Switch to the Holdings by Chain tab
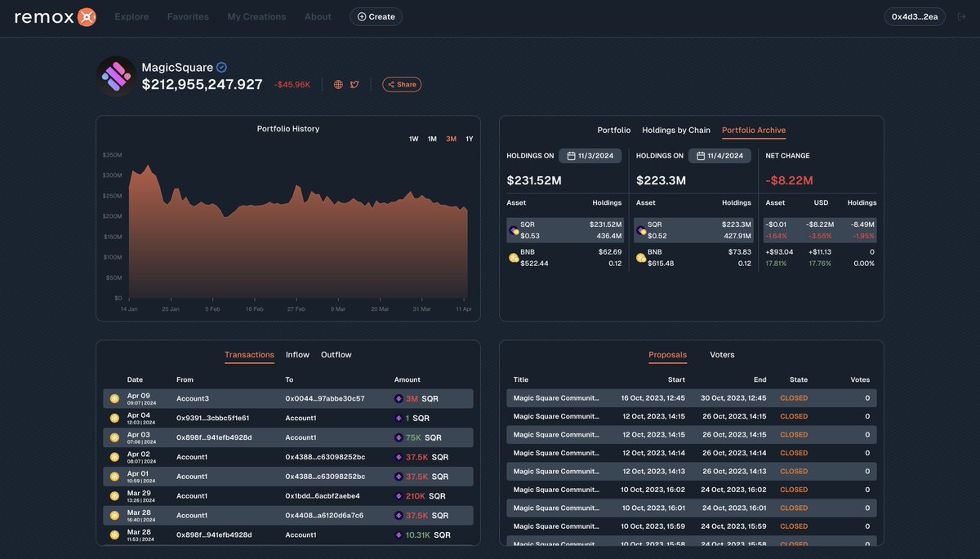This screenshot has width=980, height=559. (676, 130)
